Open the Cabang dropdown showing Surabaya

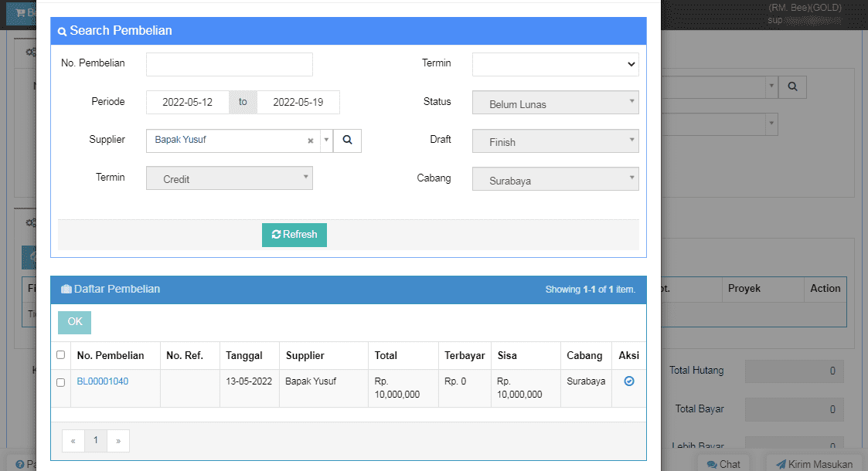pos(555,178)
